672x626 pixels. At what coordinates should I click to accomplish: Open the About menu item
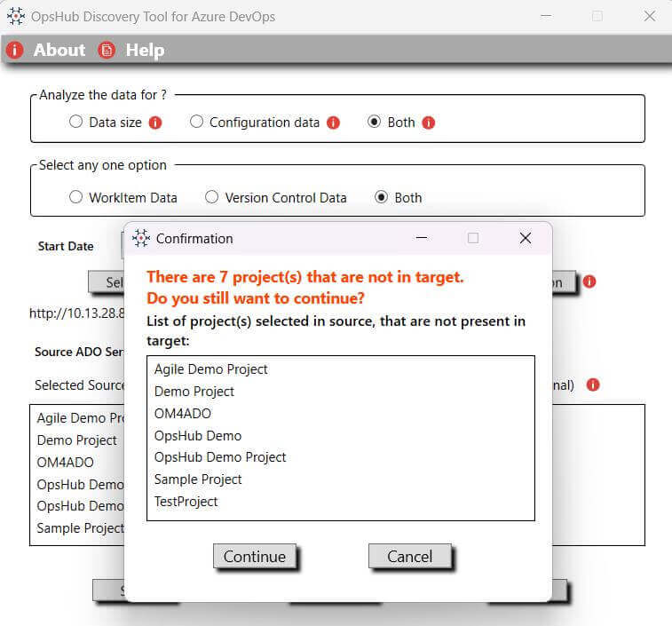pyautogui.click(x=59, y=50)
